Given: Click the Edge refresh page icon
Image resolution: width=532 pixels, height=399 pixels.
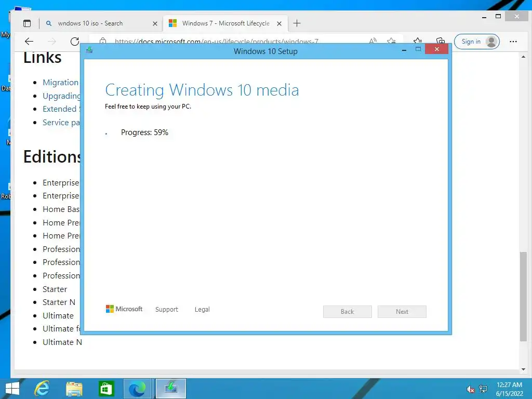Looking at the screenshot, I should click(75, 42).
